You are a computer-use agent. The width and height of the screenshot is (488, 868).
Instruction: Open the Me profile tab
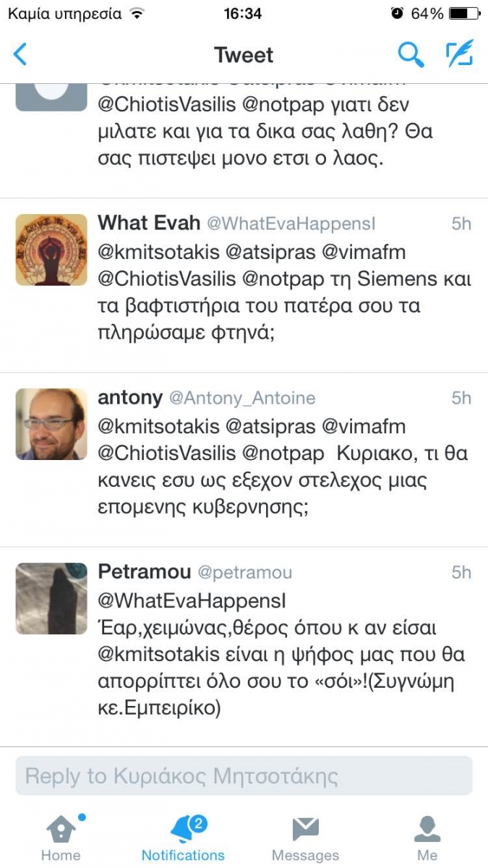tap(427, 838)
